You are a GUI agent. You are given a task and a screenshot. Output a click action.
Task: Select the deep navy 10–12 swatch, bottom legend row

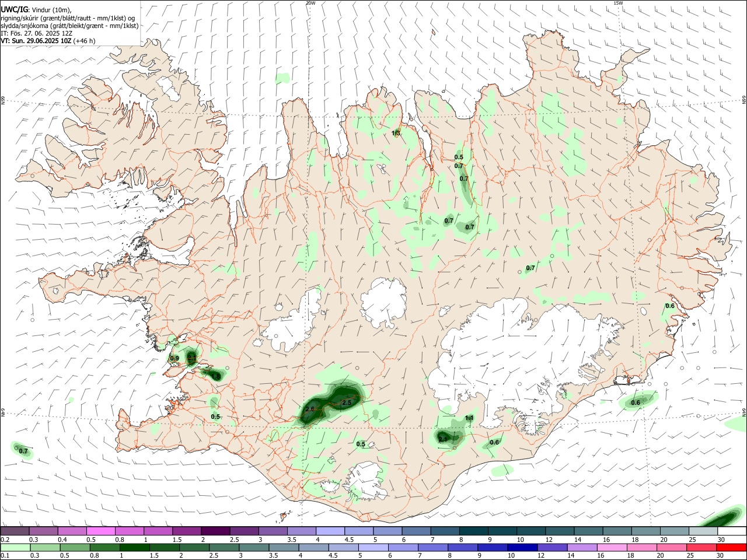tap(522, 547)
